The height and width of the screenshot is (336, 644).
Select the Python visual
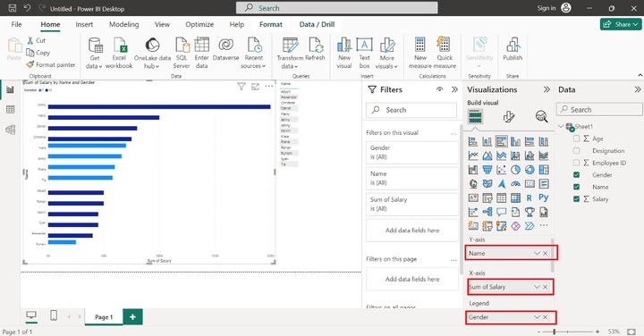(544, 197)
